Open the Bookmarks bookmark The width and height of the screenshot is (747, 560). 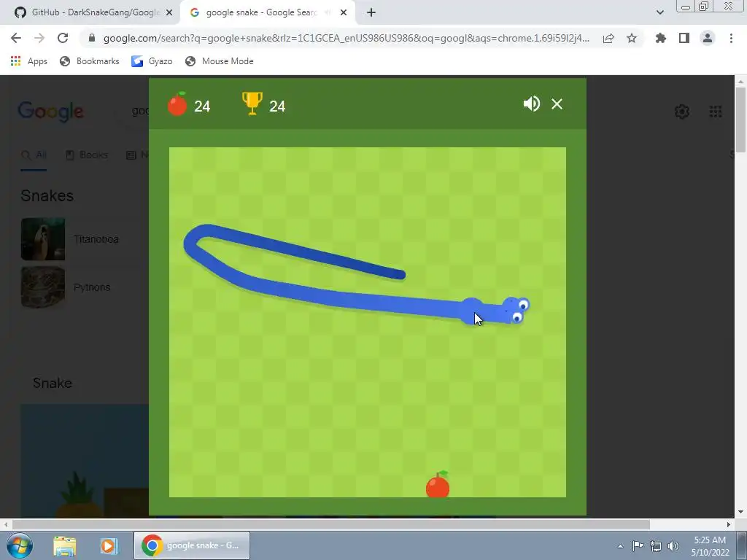coord(90,61)
